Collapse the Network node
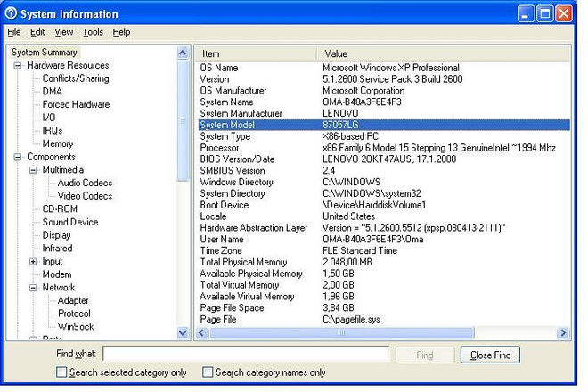588x392 pixels. [x=33, y=288]
